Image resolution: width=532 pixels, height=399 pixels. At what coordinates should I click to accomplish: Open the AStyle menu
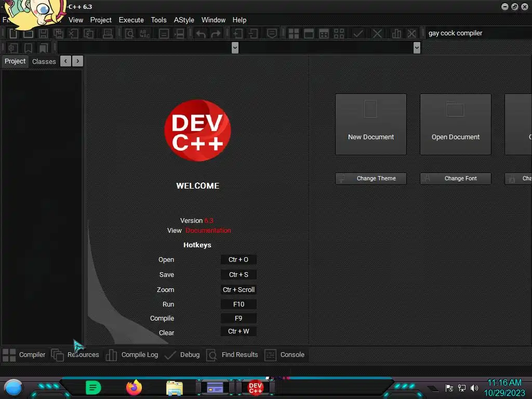tap(184, 20)
